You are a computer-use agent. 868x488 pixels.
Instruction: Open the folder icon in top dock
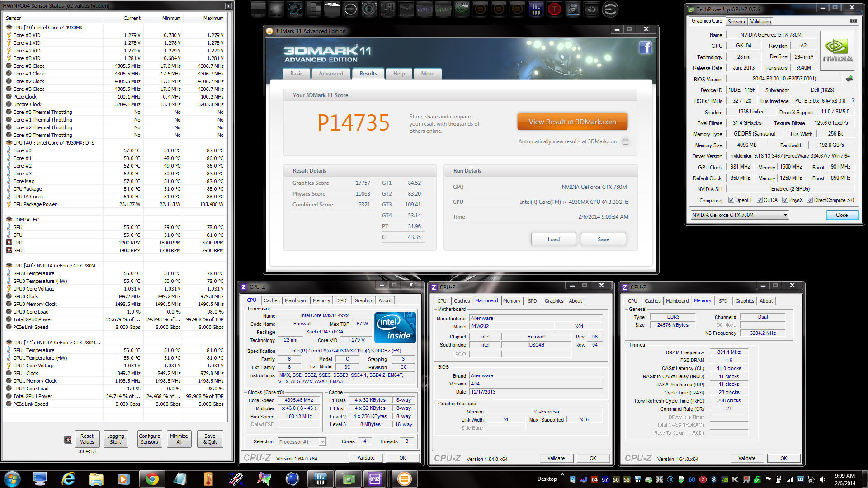[332, 9]
